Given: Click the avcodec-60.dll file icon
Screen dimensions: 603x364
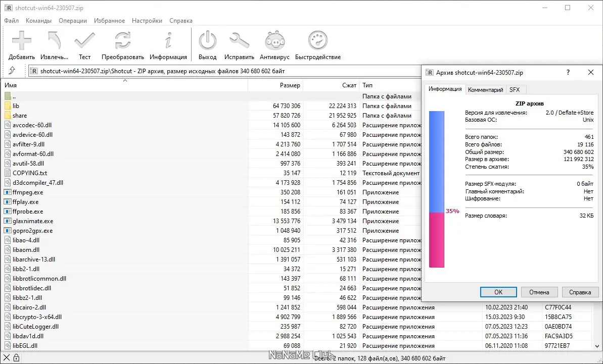Looking at the screenshot, I should pos(8,125).
